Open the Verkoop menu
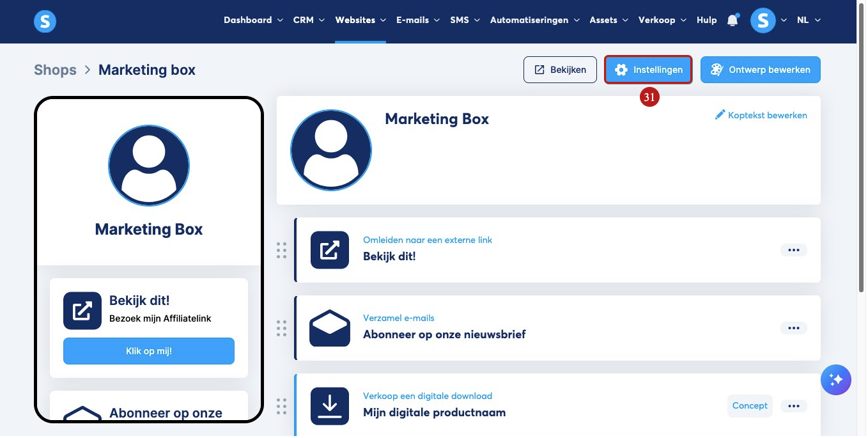The height and width of the screenshot is (438, 868). pyautogui.click(x=662, y=20)
